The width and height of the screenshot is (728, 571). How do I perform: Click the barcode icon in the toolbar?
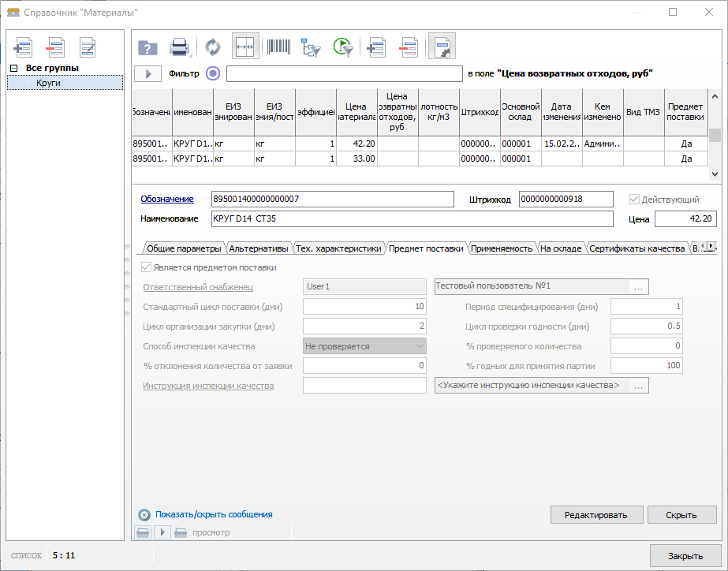point(278,47)
